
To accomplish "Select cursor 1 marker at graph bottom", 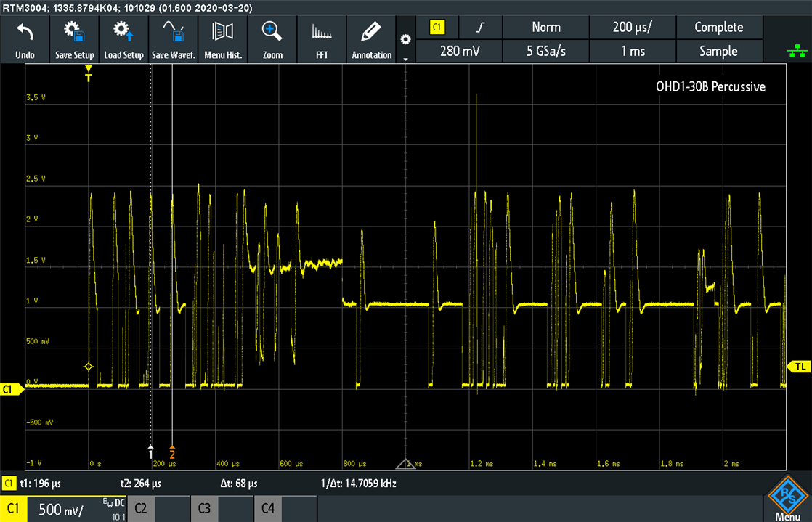I will click(x=150, y=451).
